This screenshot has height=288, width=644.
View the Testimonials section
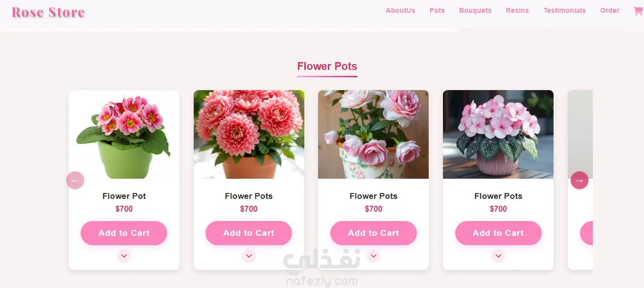[564, 10]
